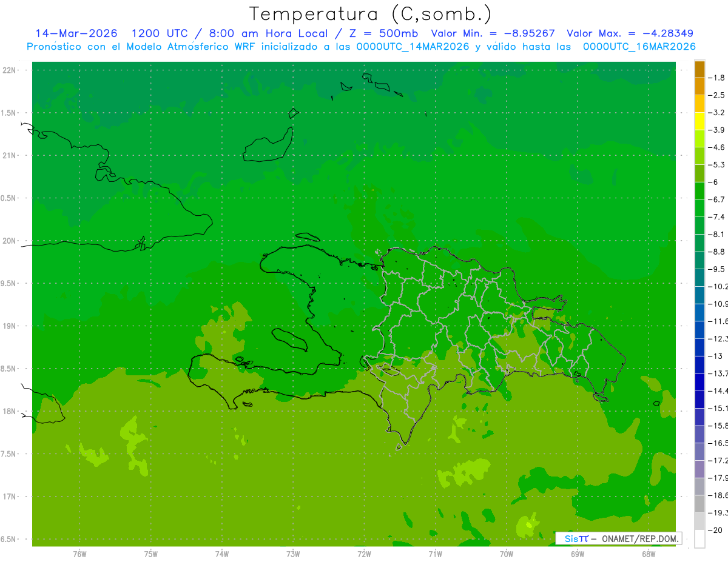Click the "76W" longitude axis label
This screenshot has width=728, height=562.
pos(79,554)
